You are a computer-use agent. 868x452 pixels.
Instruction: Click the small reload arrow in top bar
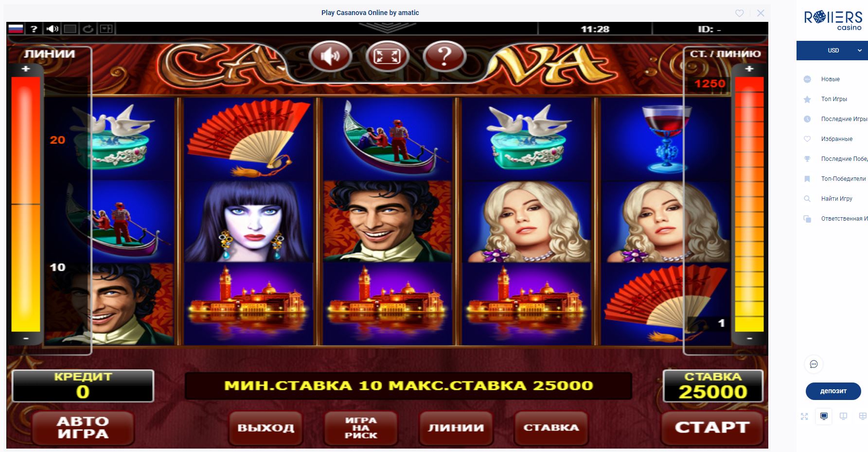pos(88,29)
